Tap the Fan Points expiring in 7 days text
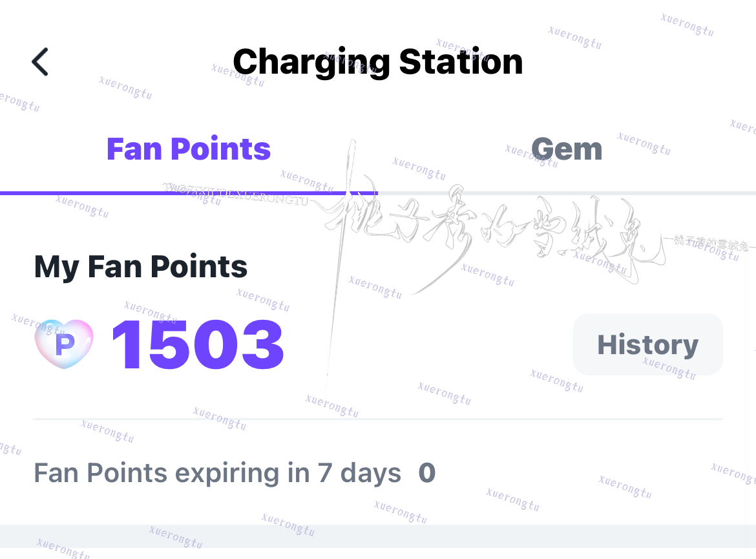Image resolution: width=756 pixels, height=559 pixels. (218, 472)
